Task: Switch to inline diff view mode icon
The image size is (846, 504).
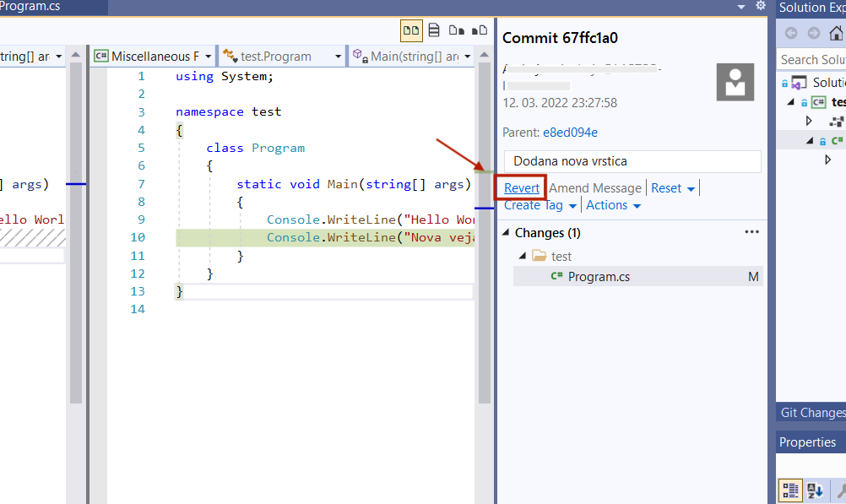Action: pyautogui.click(x=434, y=30)
